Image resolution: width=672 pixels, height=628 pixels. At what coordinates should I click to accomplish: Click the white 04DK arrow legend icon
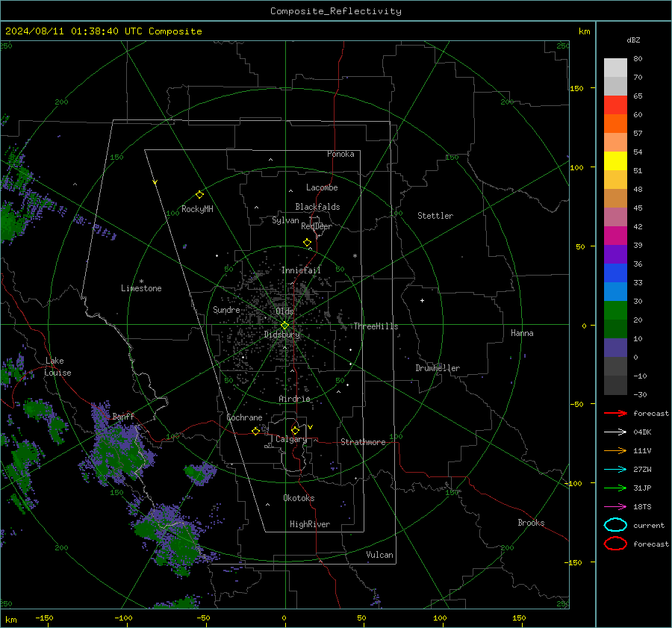click(x=615, y=432)
